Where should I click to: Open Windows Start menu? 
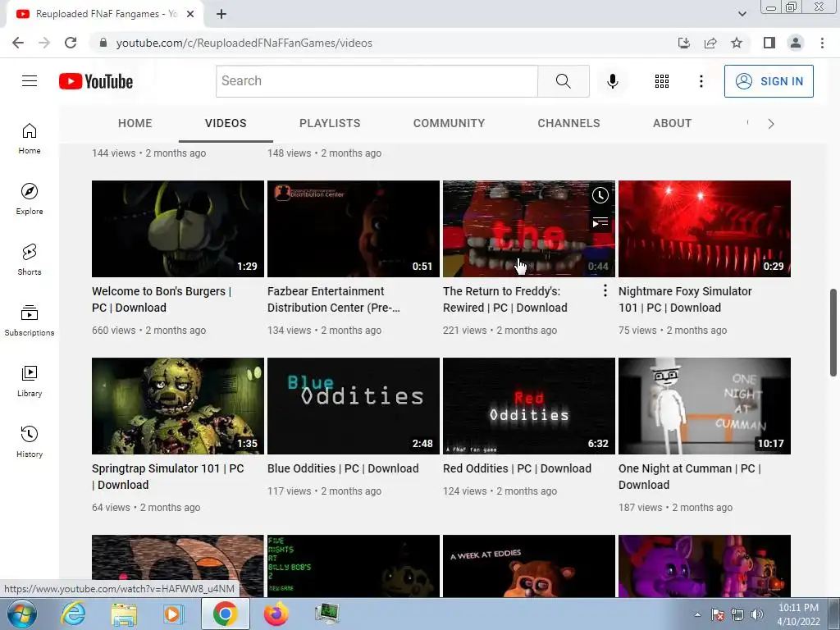(x=21, y=614)
